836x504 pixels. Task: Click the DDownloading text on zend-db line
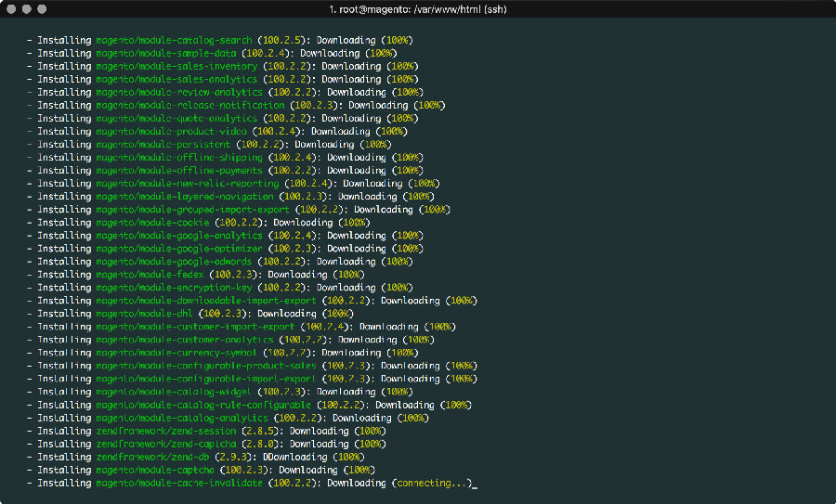(294, 457)
